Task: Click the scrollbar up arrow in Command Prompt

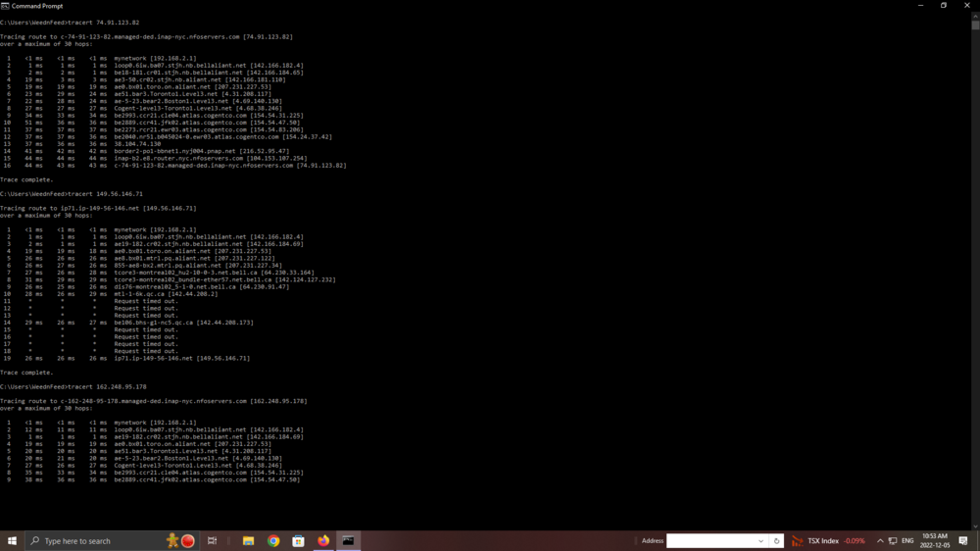Action: tap(975, 16)
